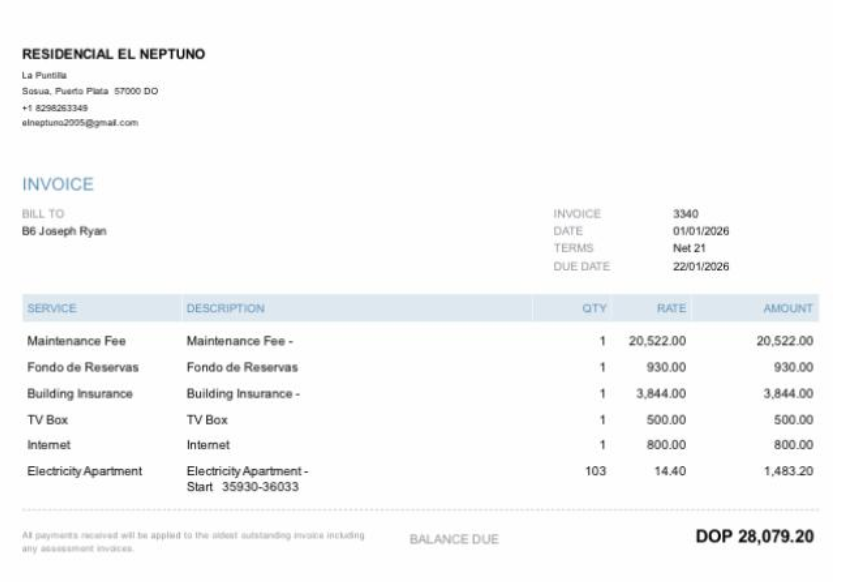Click Electricity Apartment in the Service column

pos(85,470)
